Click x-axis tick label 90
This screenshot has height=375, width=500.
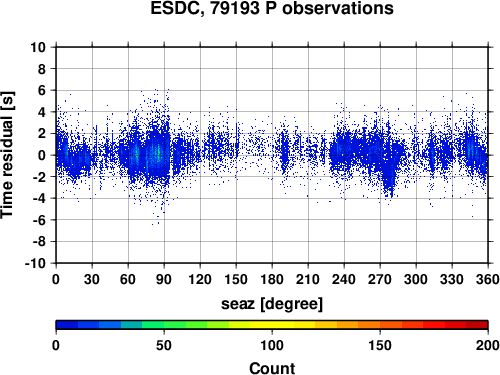tap(164, 279)
